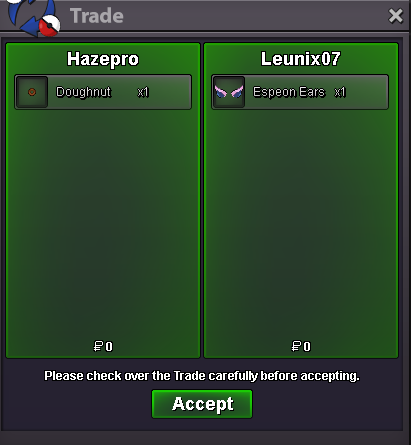
Task: Click empty area of Hazepro's offer panel
Action: [x=103, y=220]
